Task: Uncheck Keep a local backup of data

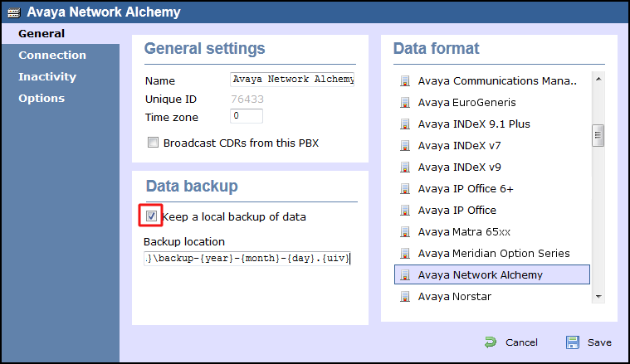Action: [x=151, y=216]
